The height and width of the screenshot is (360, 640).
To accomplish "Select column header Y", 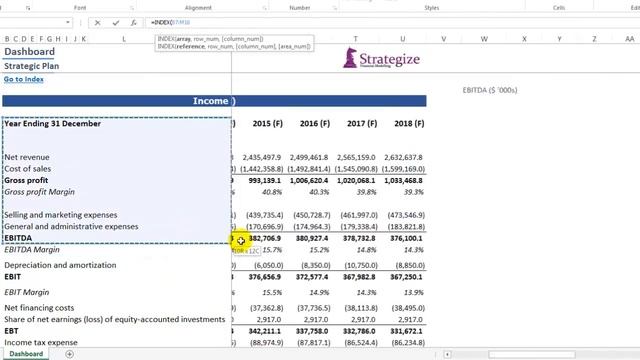I will (559, 39).
